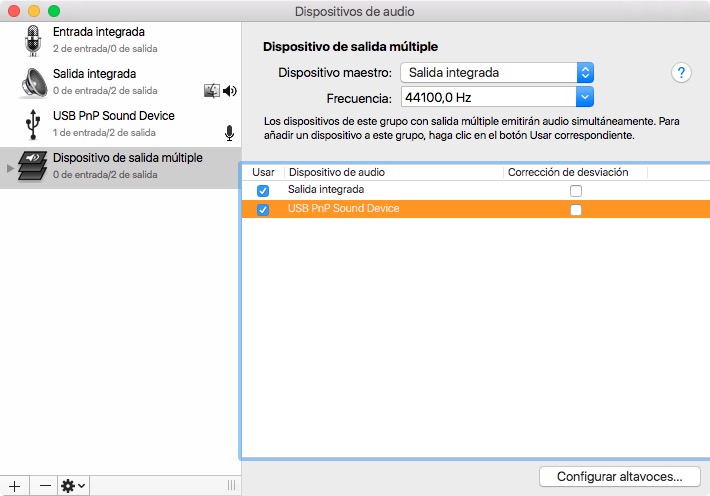
Task: Click the sidebar resize grip handle
Action: (x=231, y=486)
